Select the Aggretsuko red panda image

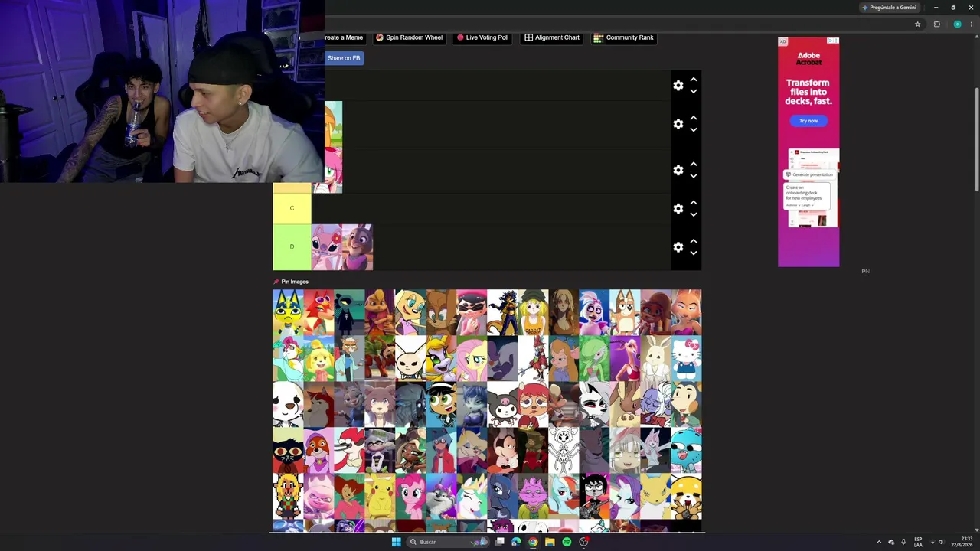(686, 496)
